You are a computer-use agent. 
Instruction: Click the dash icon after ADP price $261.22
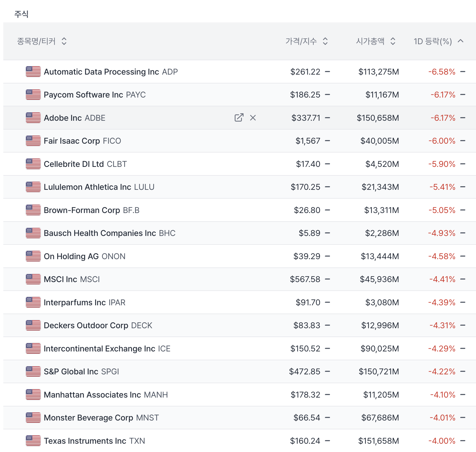(327, 72)
